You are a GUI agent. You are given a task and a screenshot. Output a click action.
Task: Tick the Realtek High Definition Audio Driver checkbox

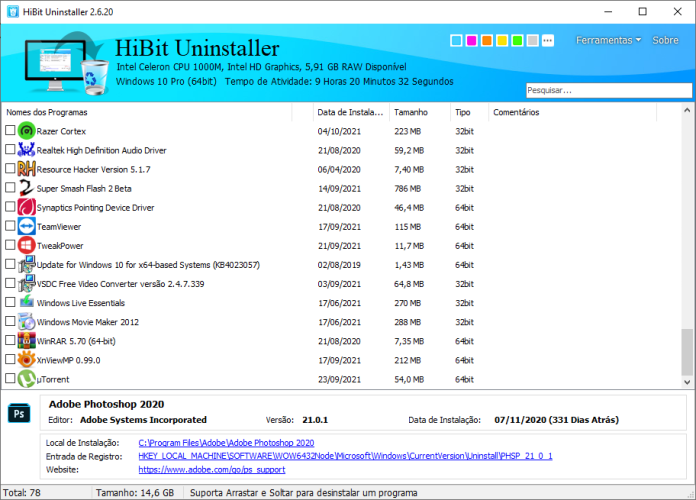10,149
